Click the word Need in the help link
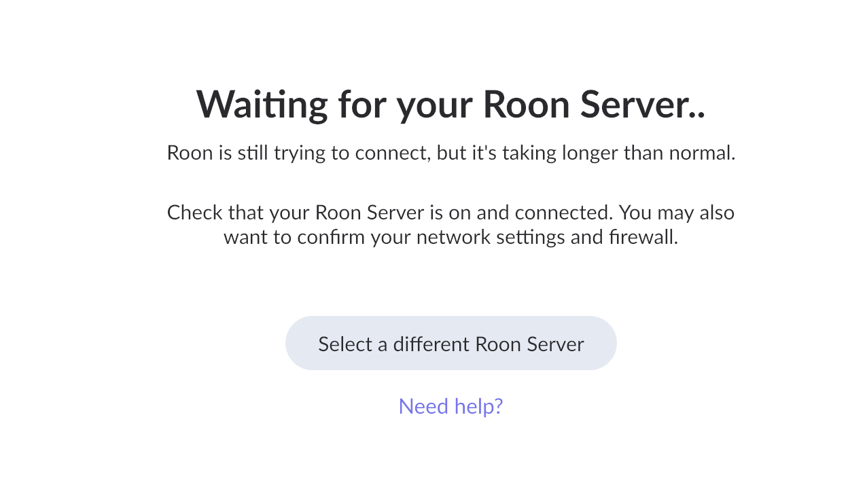The image size is (848, 504). click(x=423, y=406)
